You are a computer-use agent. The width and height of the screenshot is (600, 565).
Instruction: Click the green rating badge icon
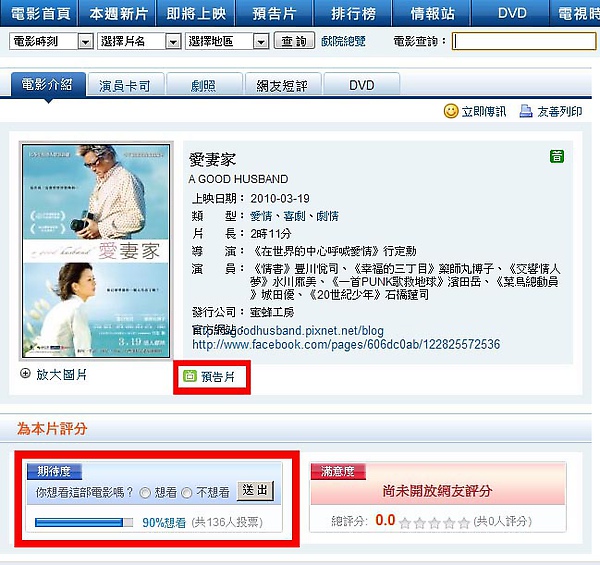[557, 156]
